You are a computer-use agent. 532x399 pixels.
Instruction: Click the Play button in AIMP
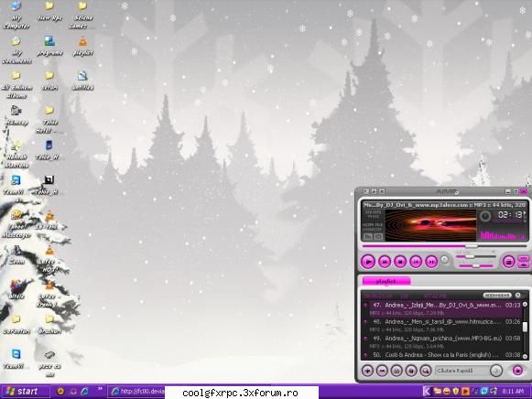[x=368, y=262]
